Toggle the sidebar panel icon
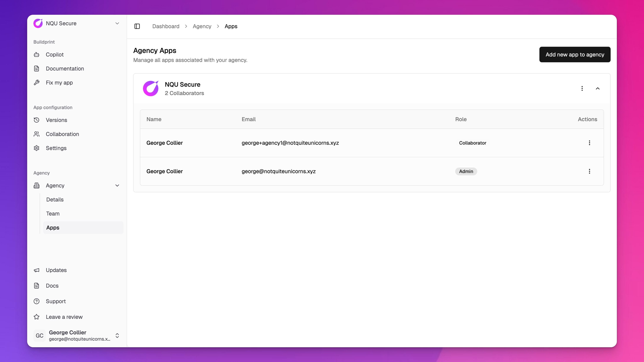The width and height of the screenshot is (644, 362). (137, 26)
